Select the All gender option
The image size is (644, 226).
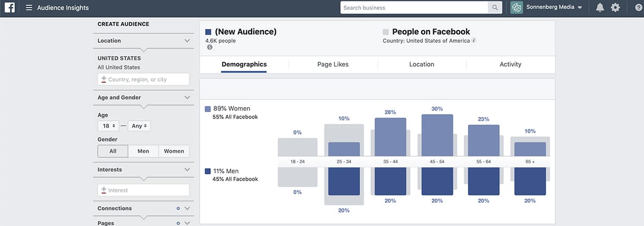tap(113, 151)
